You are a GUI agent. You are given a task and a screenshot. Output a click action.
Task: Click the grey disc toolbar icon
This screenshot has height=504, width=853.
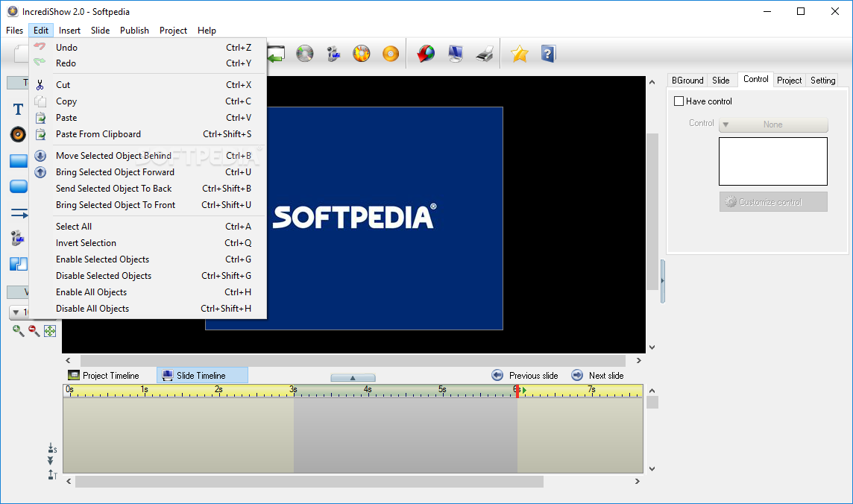(x=305, y=54)
